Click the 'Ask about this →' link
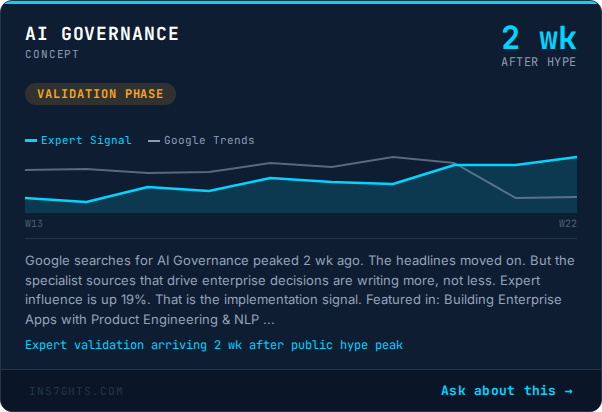 coord(507,390)
